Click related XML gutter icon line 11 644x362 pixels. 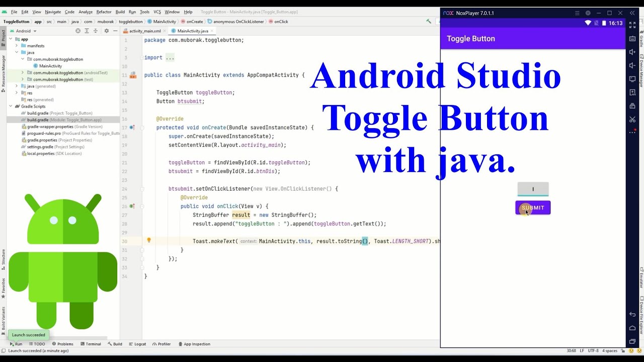point(133,75)
